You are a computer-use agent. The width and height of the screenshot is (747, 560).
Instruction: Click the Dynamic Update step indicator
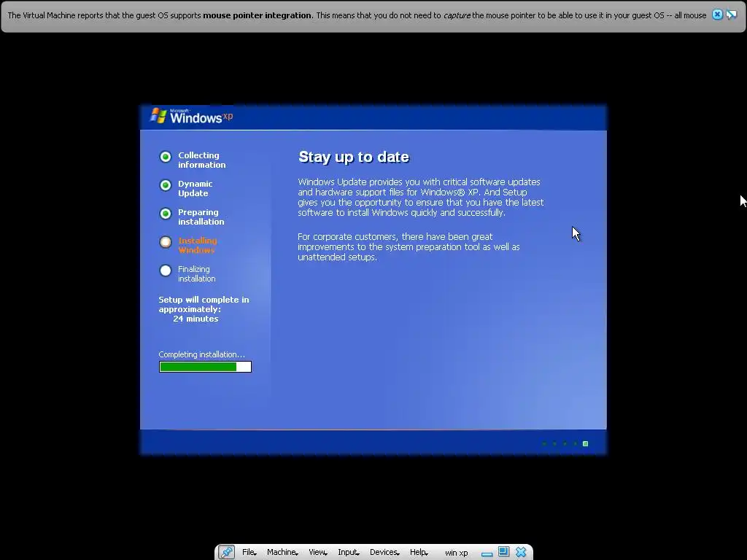pyautogui.click(x=166, y=185)
